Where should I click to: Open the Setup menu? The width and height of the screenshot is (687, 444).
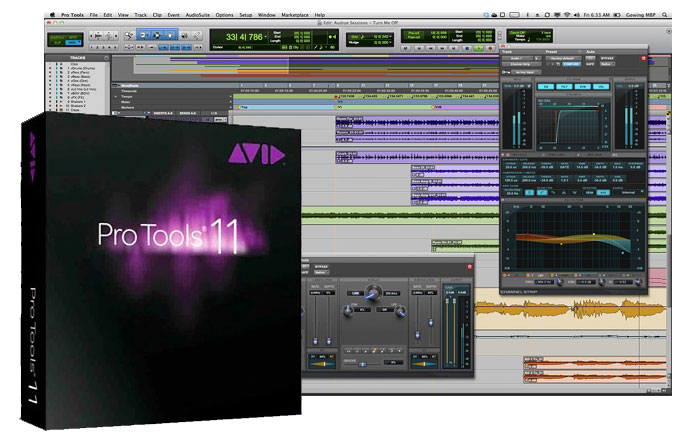point(246,15)
